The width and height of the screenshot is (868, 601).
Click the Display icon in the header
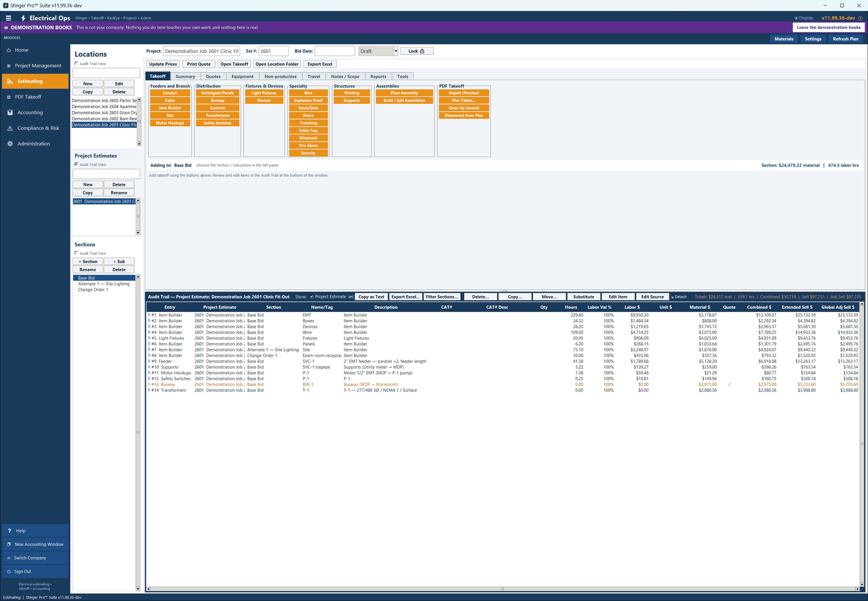[x=796, y=18]
